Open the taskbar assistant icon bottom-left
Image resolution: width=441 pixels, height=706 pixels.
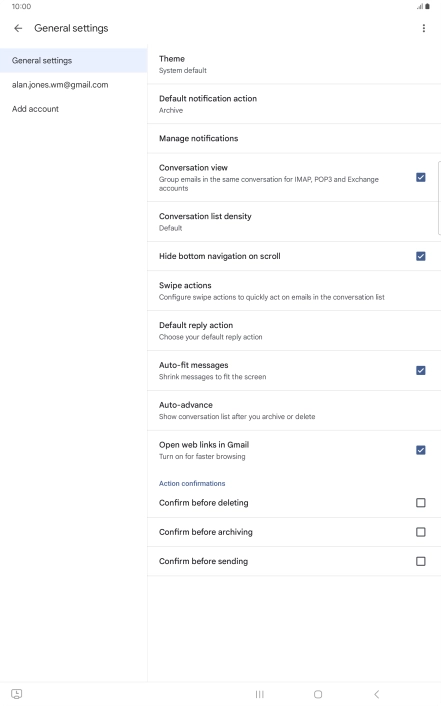(16, 694)
